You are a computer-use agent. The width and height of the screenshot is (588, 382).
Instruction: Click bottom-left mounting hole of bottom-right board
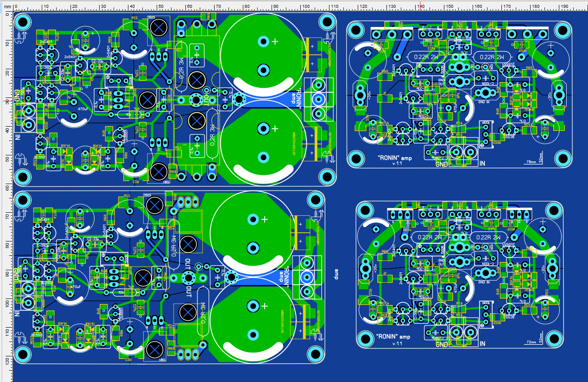[x=366, y=338]
